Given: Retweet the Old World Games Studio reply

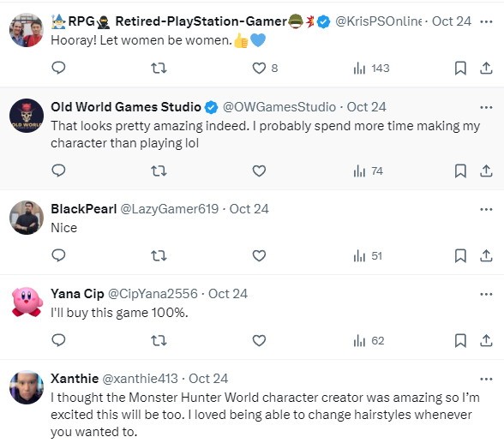Looking at the screenshot, I should tap(159, 171).
